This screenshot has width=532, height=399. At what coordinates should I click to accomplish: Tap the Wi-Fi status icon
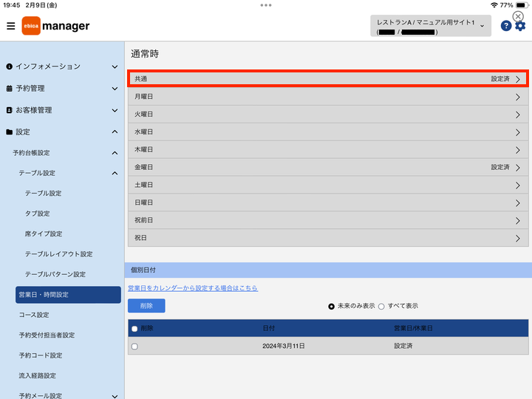point(494,5)
